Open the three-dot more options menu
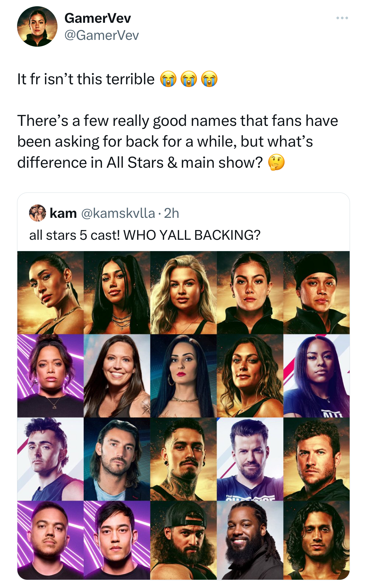The height and width of the screenshot is (588, 367). tap(342, 18)
